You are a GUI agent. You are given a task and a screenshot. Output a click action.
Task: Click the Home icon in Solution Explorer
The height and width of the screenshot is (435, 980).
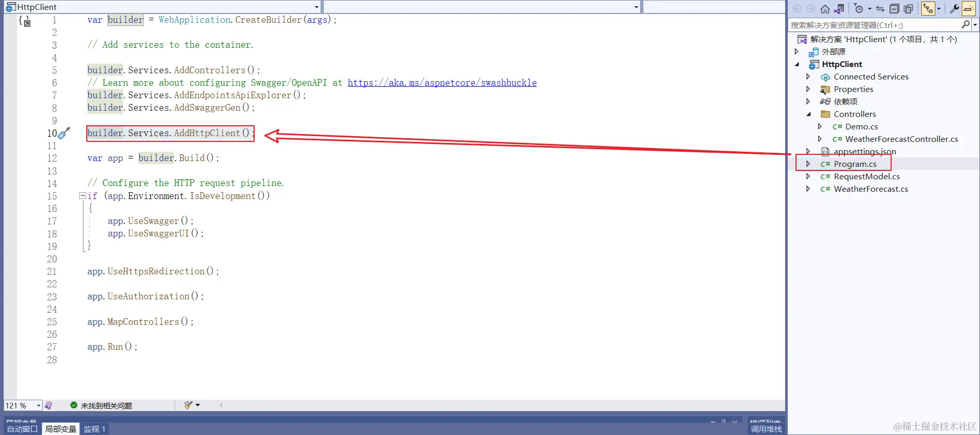pos(825,9)
